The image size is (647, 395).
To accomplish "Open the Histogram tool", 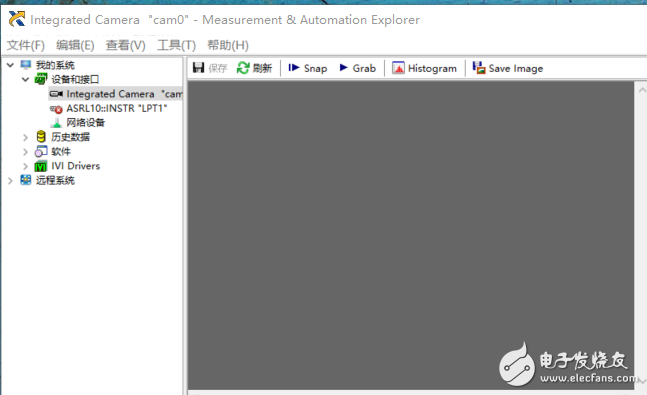I will 425,68.
